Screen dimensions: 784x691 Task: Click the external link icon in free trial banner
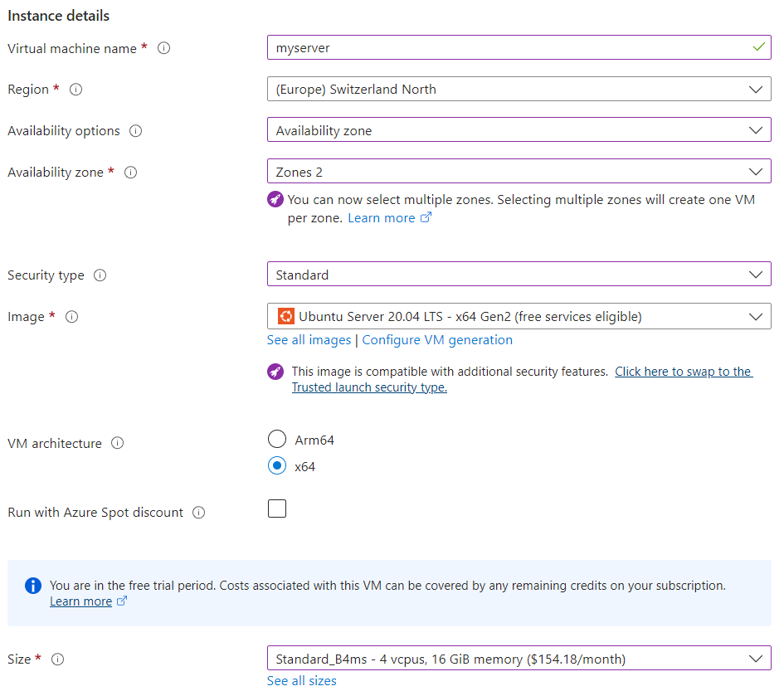point(122,601)
